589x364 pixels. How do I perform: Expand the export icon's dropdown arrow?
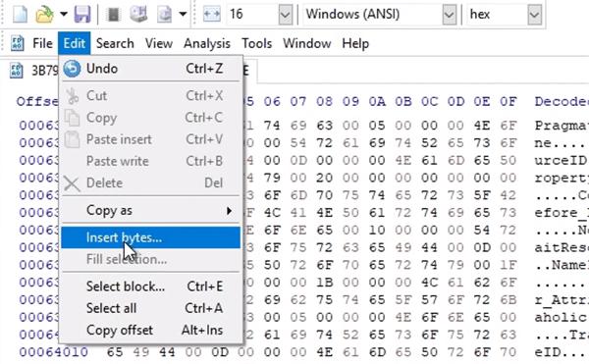(x=183, y=15)
